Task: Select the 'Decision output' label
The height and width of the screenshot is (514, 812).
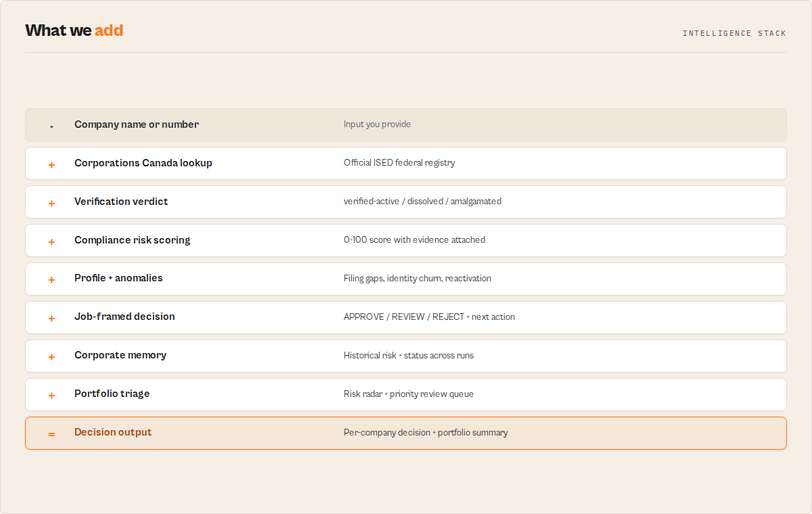Action: tap(113, 432)
